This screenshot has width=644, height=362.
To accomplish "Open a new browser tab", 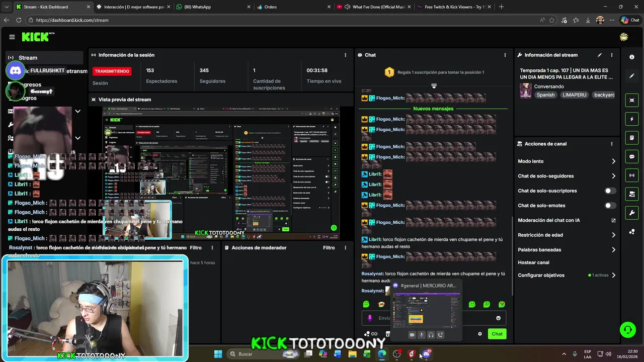I will pos(501,7).
